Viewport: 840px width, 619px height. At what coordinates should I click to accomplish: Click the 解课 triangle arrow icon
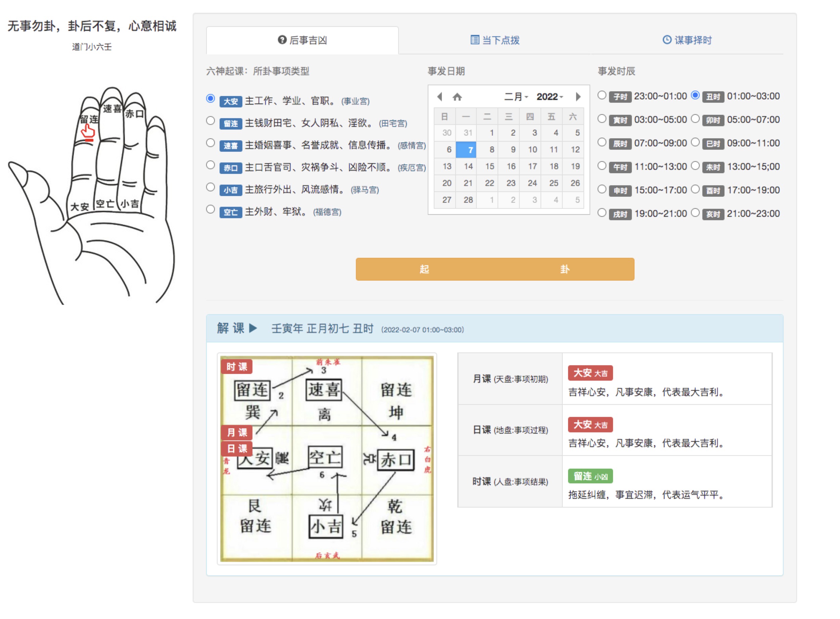tap(253, 328)
